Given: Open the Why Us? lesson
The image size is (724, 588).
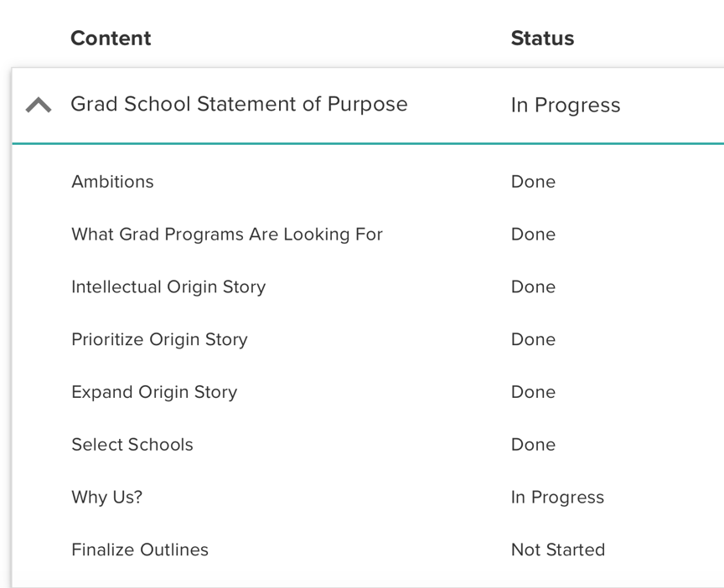Looking at the screenshot, I should pos(106,497).
